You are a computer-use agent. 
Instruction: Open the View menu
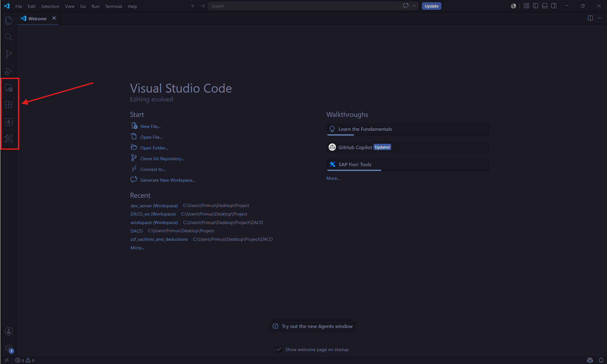70,6
